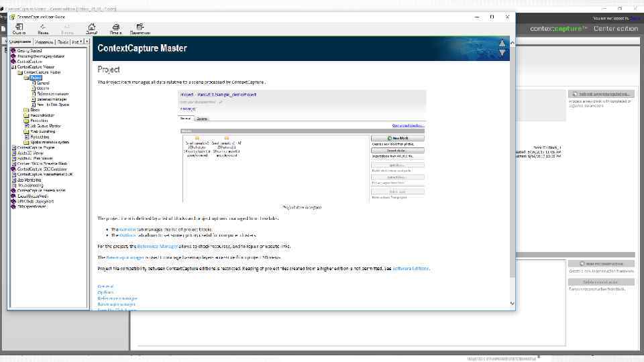The width and height of the screenshot is (644, 362).
Task: Expand the Web publishing folder
Action: pos(26,131)
